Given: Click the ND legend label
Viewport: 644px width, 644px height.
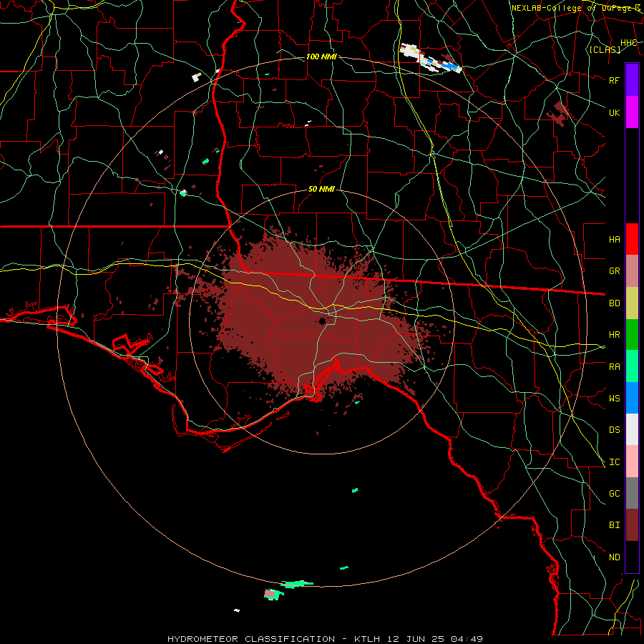Looking at the screenshot, I should coord(614,557).
